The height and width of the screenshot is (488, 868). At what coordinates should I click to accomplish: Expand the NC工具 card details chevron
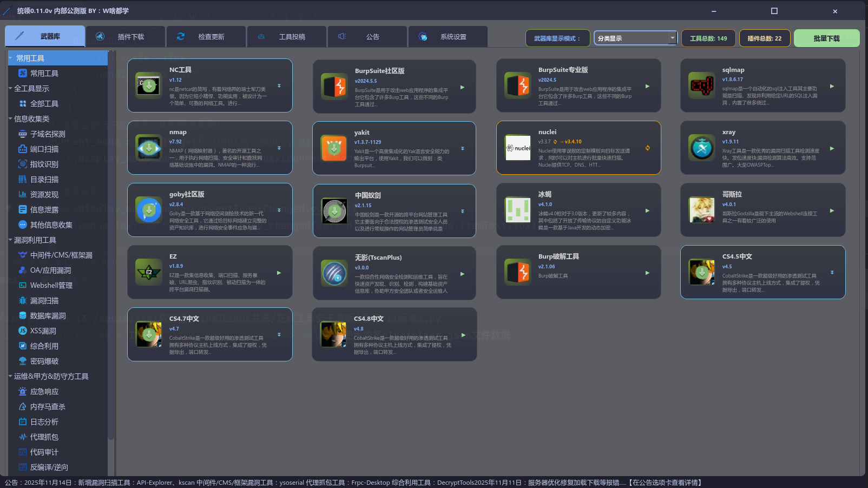click(x=279, y=85)
